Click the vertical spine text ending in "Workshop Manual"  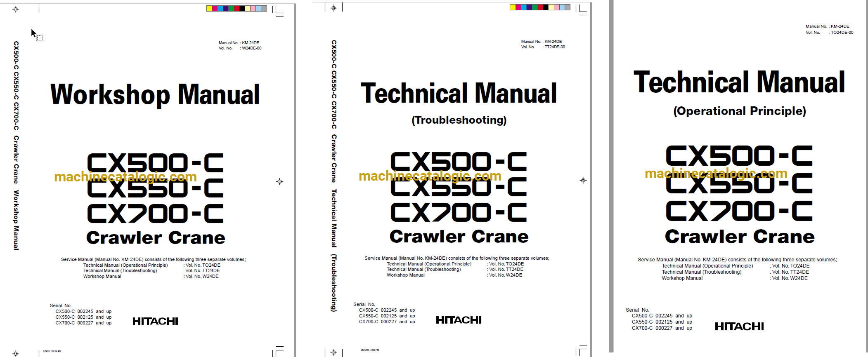click(16, 146)
